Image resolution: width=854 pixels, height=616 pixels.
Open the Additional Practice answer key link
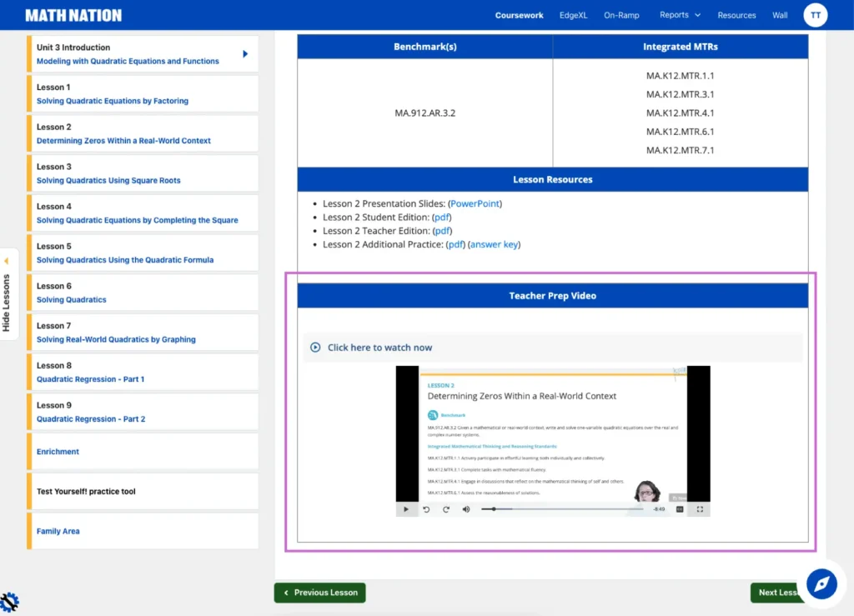point(495,244)
